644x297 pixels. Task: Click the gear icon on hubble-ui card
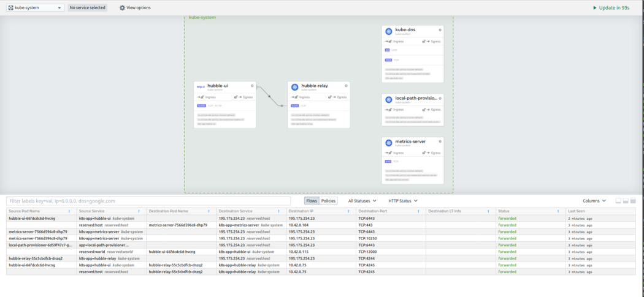pyautogui.click(x=252, y=86)
